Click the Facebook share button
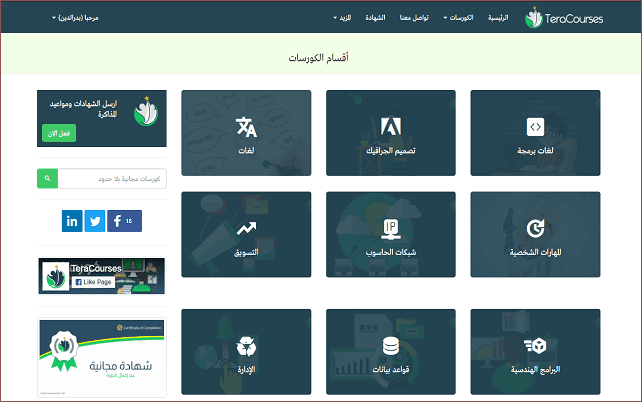 pos(124,221)
